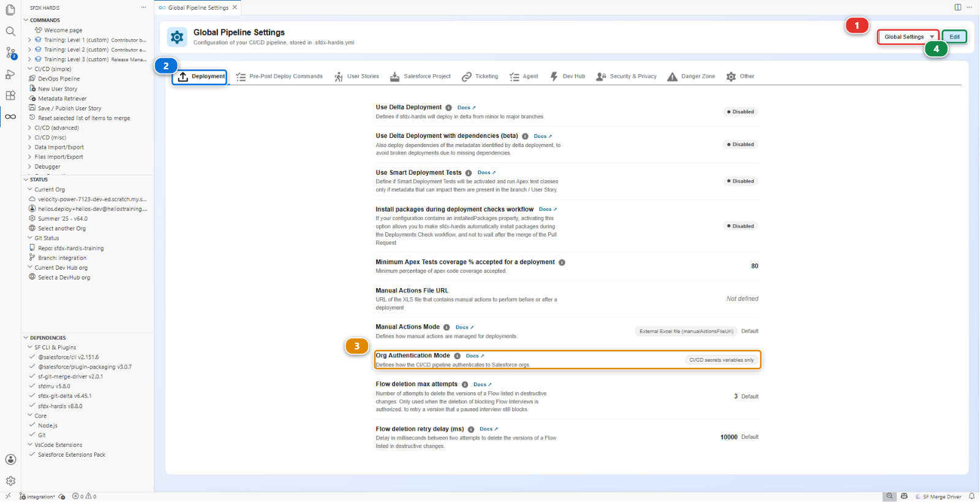Click info icon next to Use Delta Deployment
Viewport: 980px width, 502px height.
(x=448, y=108)
